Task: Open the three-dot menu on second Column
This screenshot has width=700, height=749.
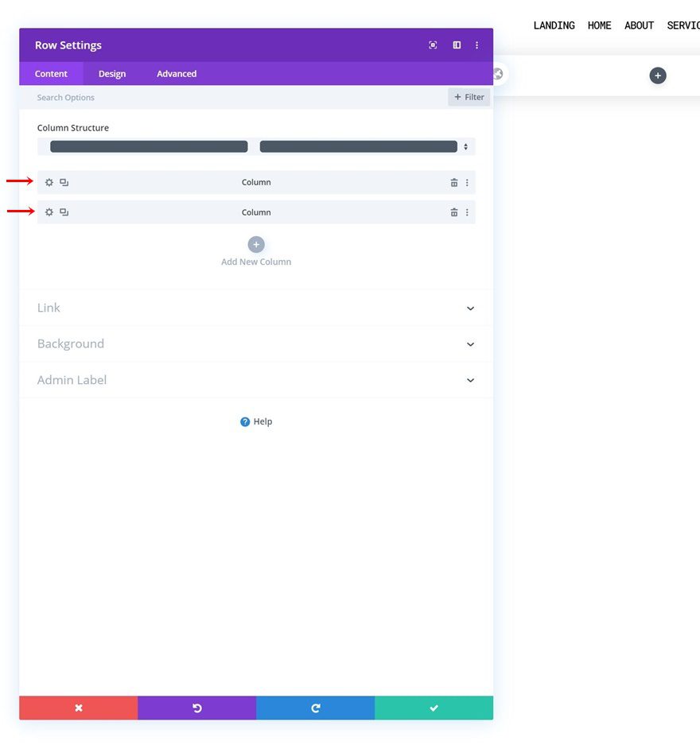Action: click(468, 212)
